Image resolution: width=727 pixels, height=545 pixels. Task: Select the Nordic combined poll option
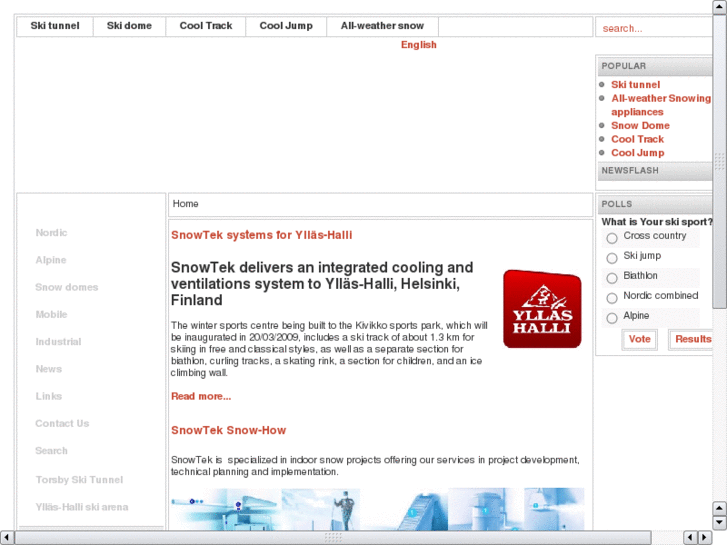(612, 298)
